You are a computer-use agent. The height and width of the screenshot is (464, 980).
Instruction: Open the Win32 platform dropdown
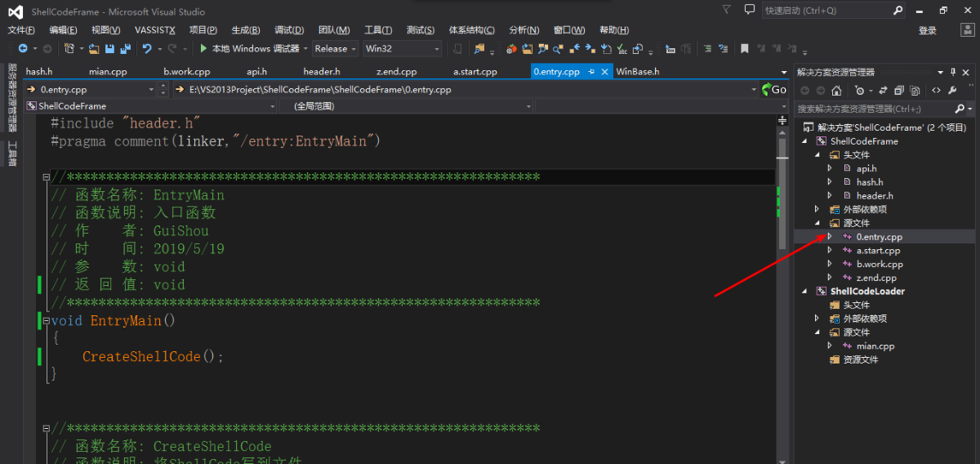pyautogui.click(x=402, y=49)
